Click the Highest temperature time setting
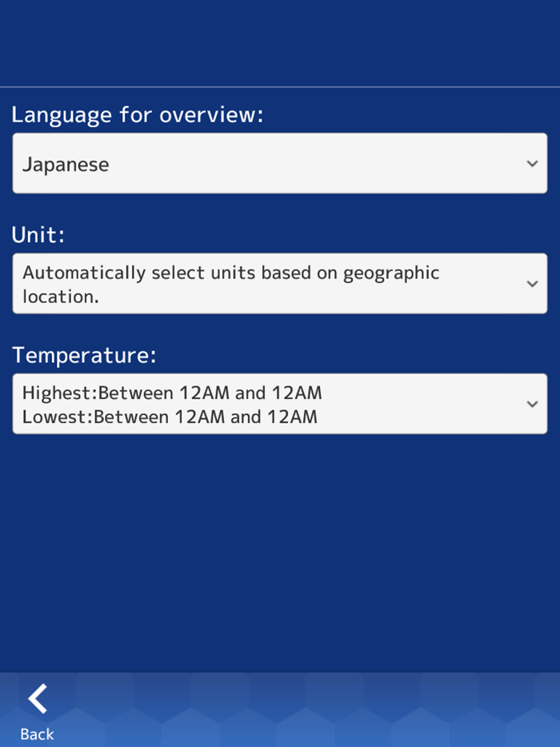Screen dimensions: 560x747 (x=172, y=393)
